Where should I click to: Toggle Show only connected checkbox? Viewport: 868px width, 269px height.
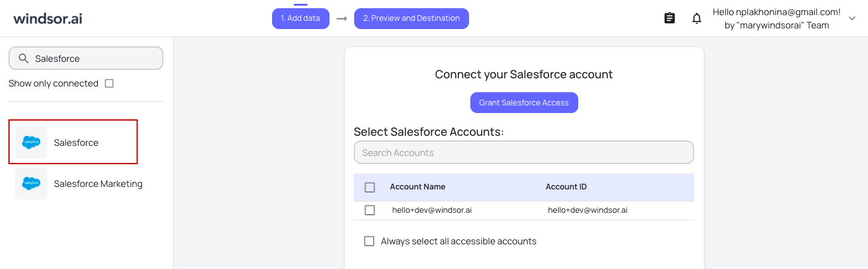coord(109,83)
